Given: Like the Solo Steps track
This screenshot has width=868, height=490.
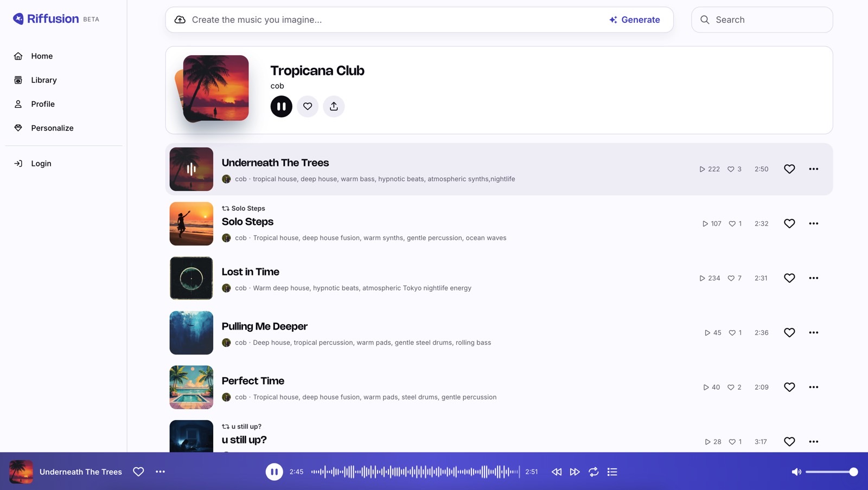Looking at the screenshot, I should click(789, 223).
